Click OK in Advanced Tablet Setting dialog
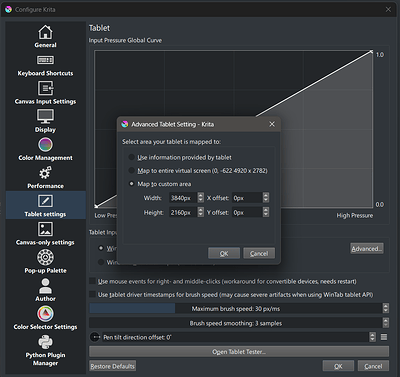Screen dimensions: 400x377 [x=224, y=253]
